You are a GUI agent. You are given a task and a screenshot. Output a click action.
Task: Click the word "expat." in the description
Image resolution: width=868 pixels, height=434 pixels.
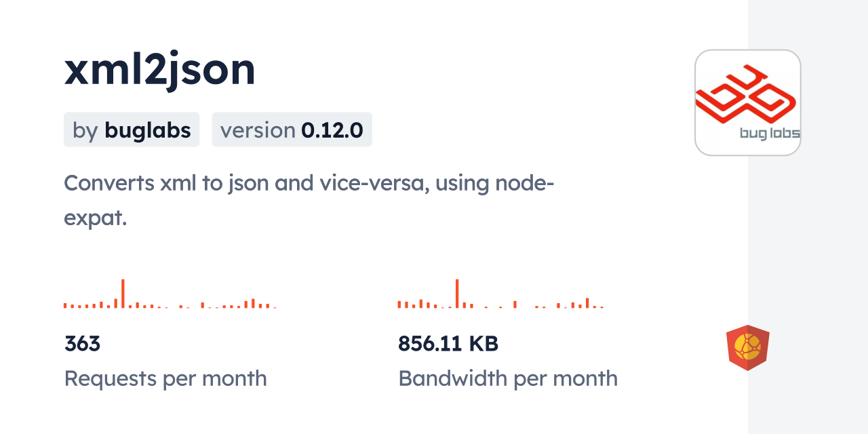click(96, 218)
